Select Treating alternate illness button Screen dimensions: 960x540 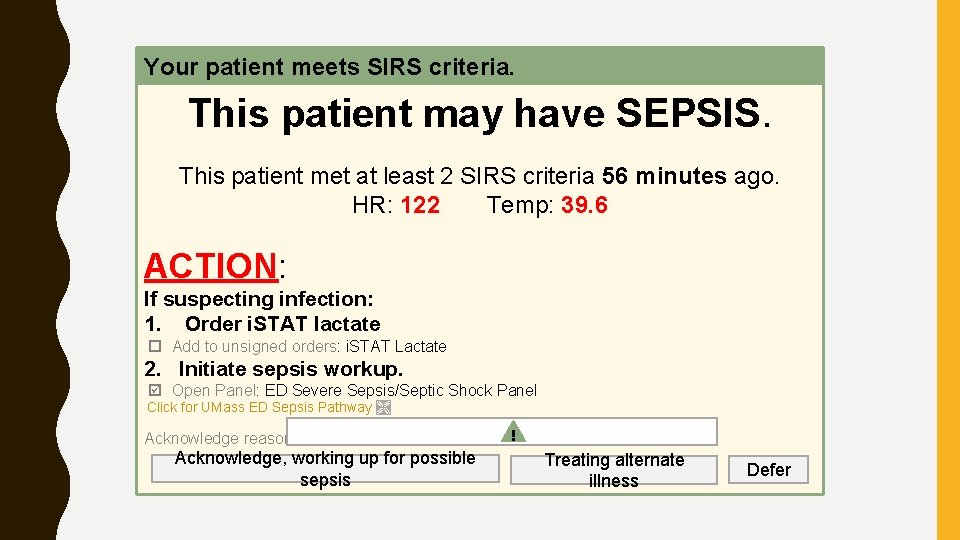[x=614, y=469]
